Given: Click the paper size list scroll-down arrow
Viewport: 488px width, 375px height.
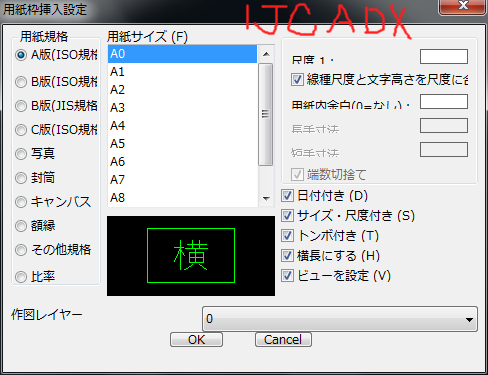Looking at the screenshot, I should (x=266, y=199).
